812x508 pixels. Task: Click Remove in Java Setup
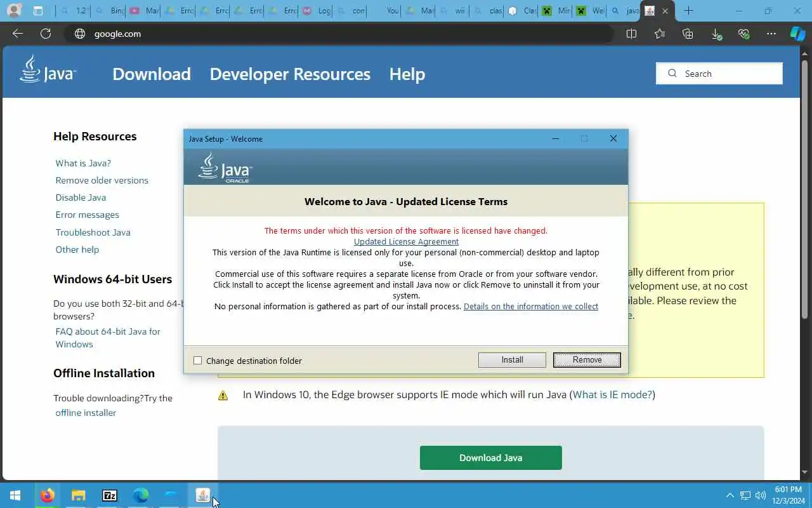(x=587, y=360)
